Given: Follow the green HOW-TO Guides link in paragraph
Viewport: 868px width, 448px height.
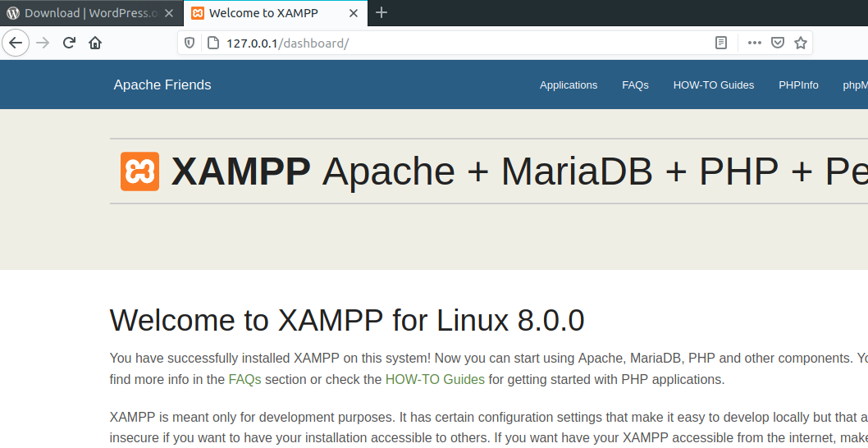Looking at the screenshot, I should pyautogui.click(x=435, y=380).
